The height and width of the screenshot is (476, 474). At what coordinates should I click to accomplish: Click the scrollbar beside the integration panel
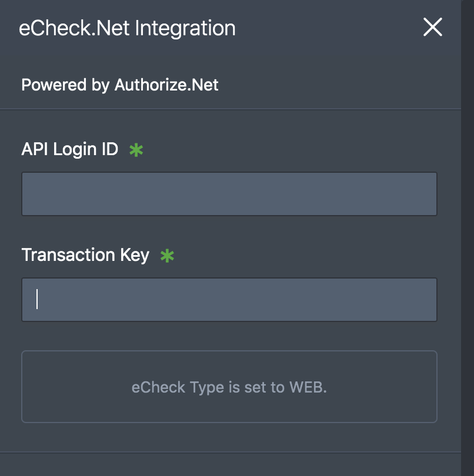tap(468, 238)
